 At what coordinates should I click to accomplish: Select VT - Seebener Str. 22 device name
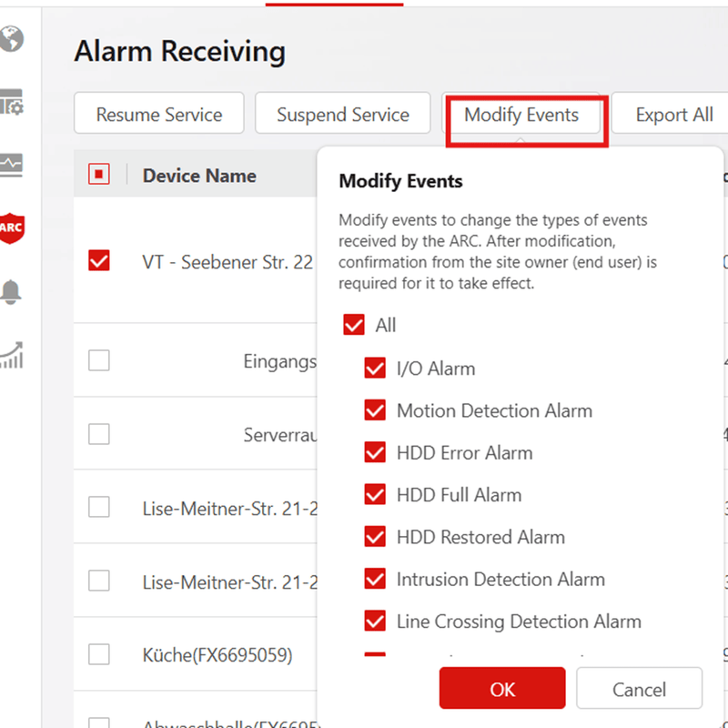227,262
